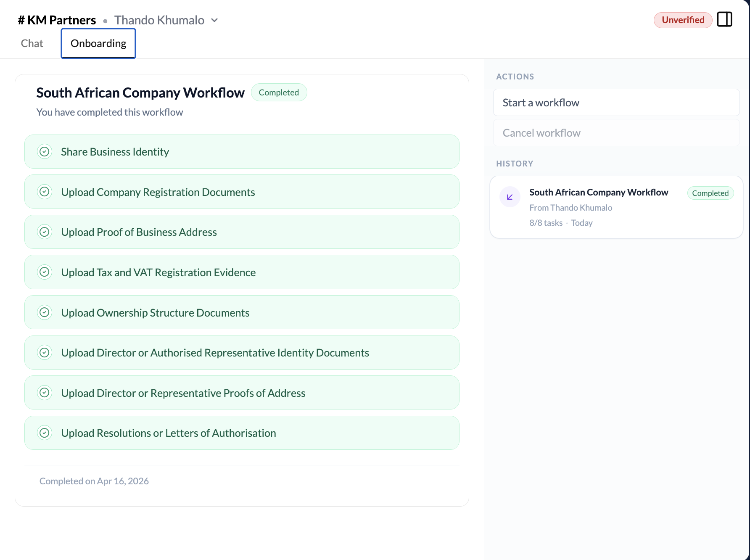750x560 pixels.
Task: Switch to the Chat tab
Action: 32,43
